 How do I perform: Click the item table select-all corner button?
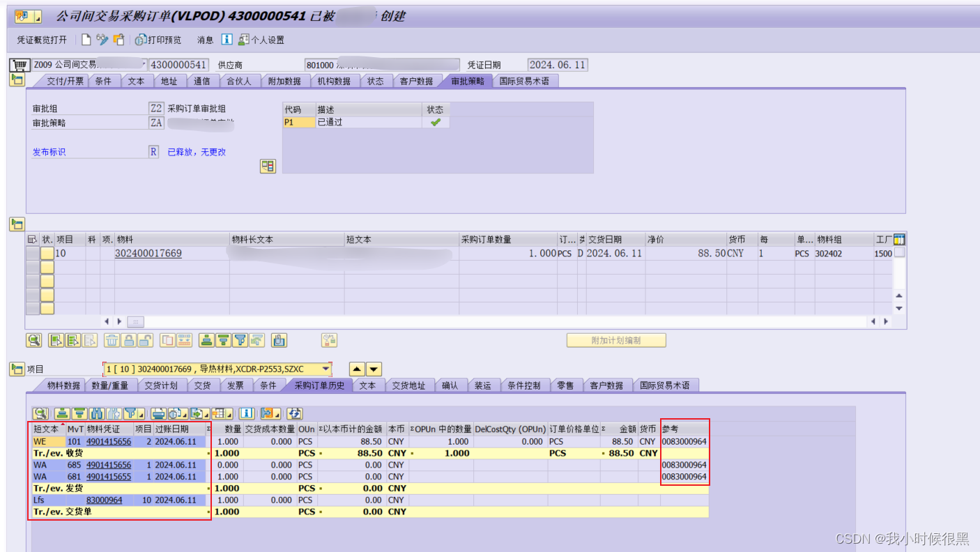pos(31,240)
